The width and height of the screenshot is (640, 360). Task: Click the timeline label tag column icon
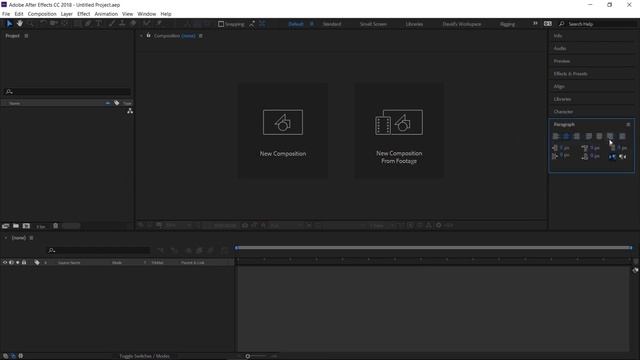pos(37,262)
